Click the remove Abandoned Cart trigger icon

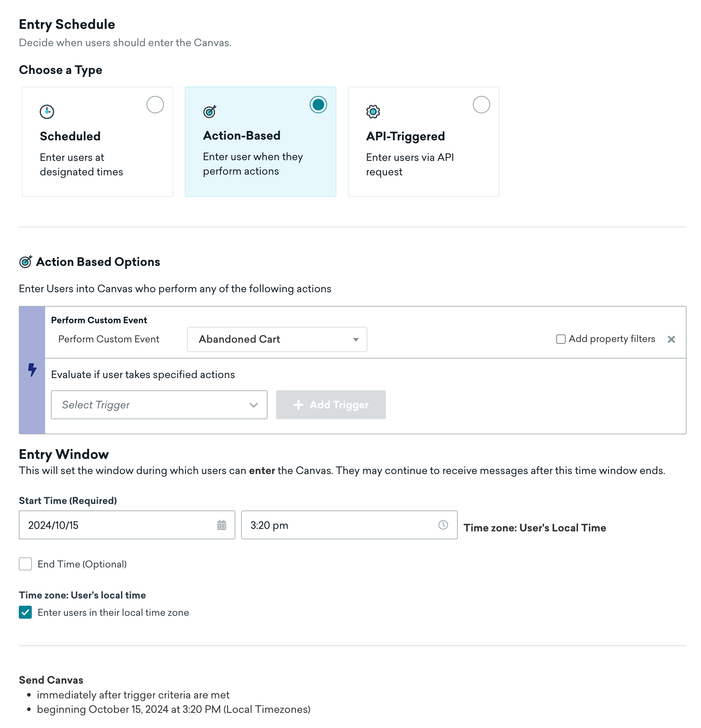(x=672, y=339)
